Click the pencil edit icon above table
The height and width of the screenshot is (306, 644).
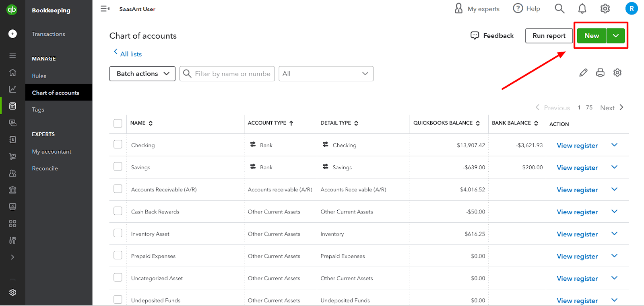(583, 73)
